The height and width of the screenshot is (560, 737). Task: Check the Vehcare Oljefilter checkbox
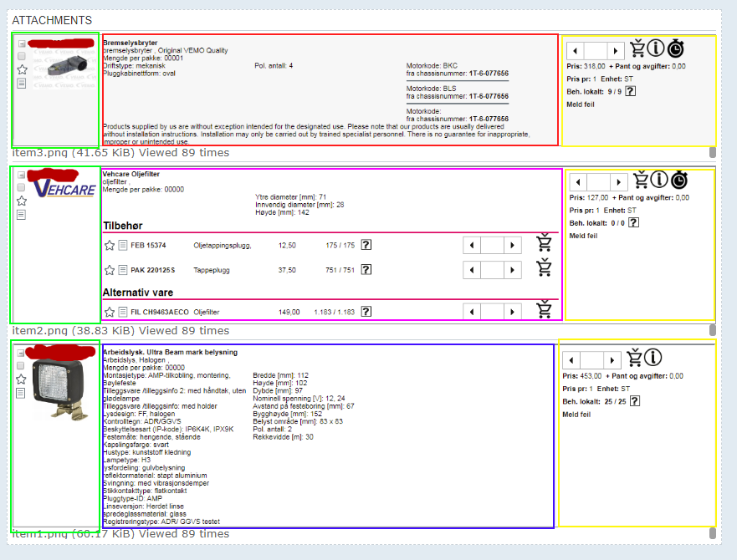click(22, 187)
